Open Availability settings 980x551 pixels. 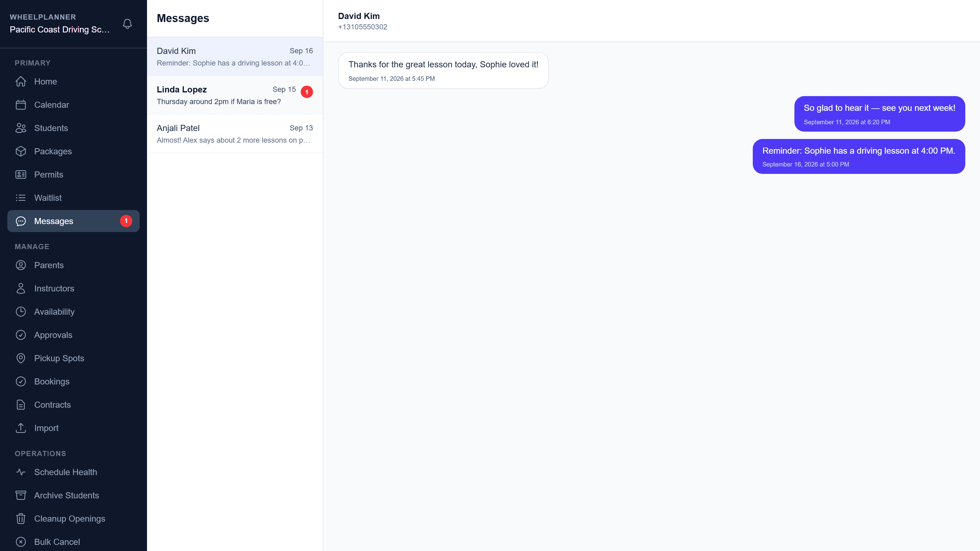click(73, 311)
